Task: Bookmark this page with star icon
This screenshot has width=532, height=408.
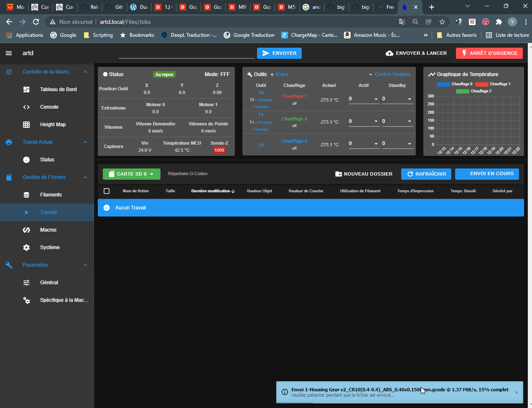Action: tap(442, 22)
